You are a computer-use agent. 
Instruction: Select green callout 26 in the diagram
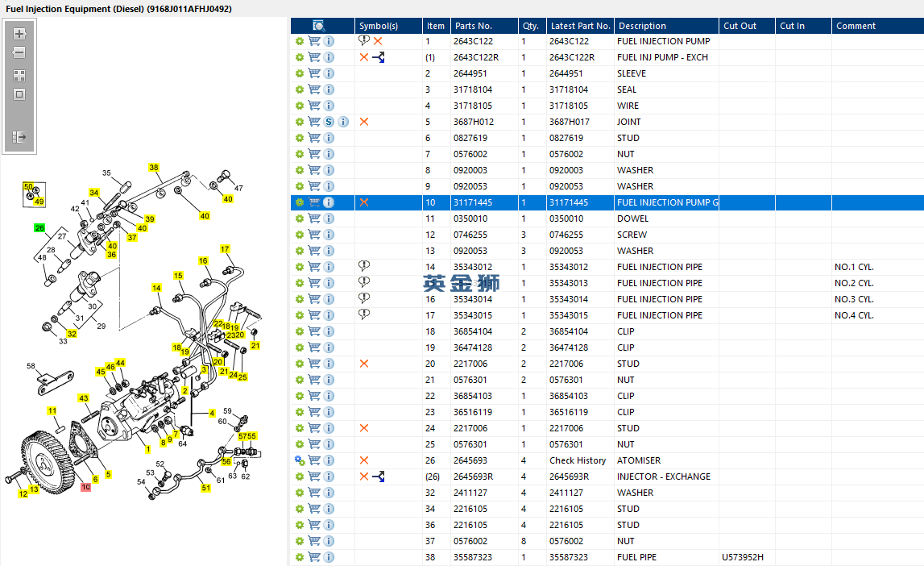(39, 227)
